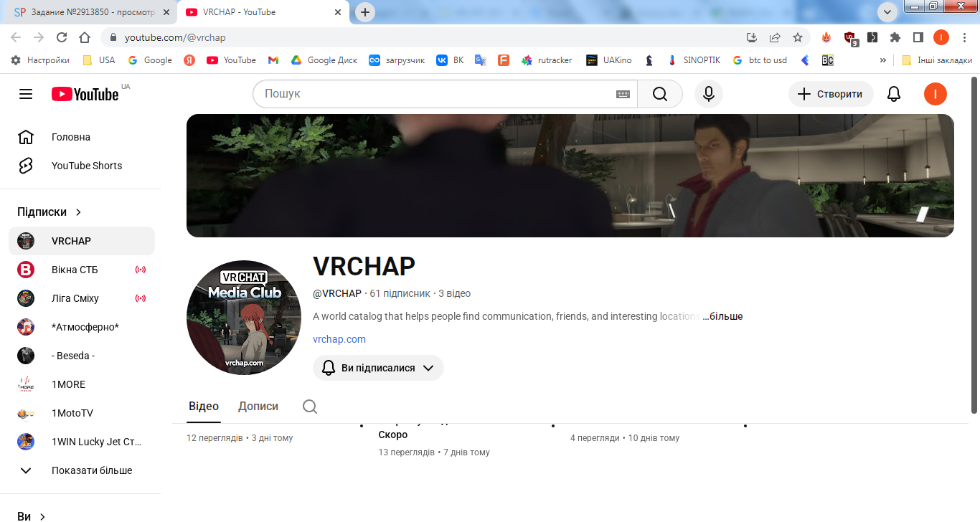Close the Задание №2913850 tab
Viewport: 980px width, 522px height.
(166, 12)
